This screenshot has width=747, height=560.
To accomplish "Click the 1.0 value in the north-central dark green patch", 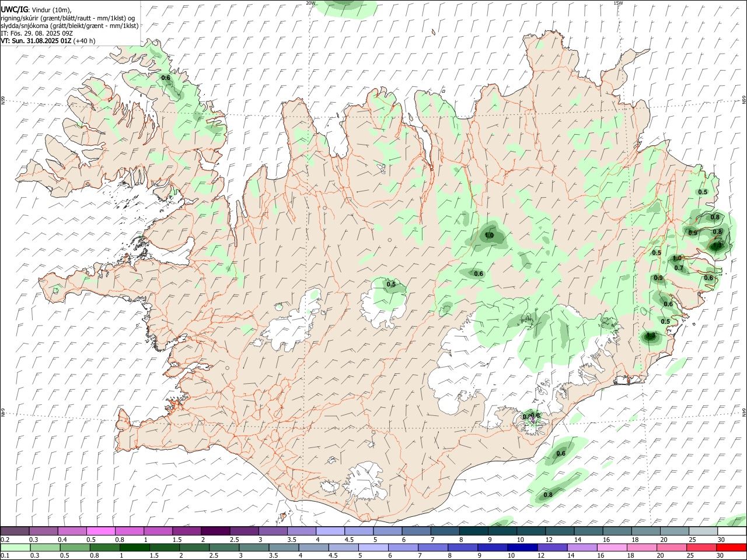I will point(489,236).
